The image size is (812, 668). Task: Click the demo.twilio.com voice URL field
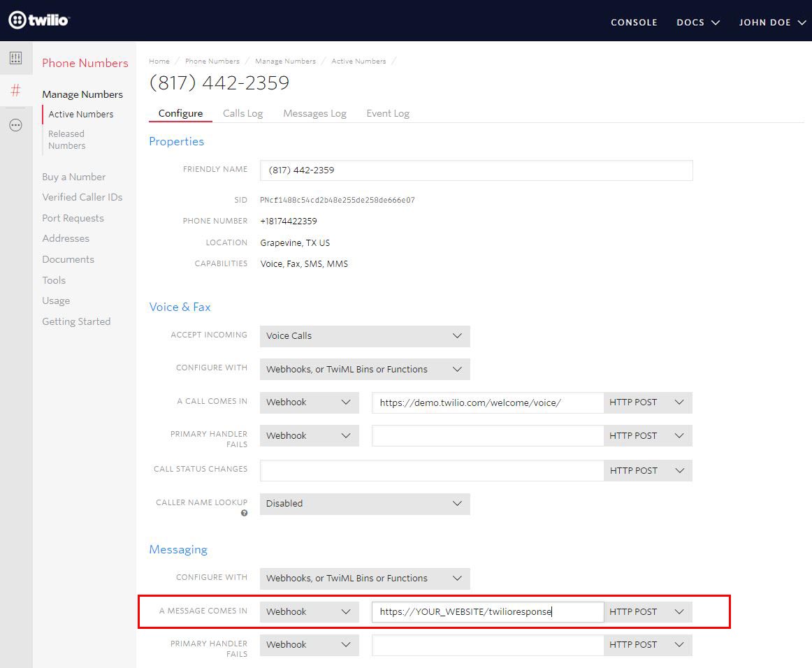[x=487, y=402]
